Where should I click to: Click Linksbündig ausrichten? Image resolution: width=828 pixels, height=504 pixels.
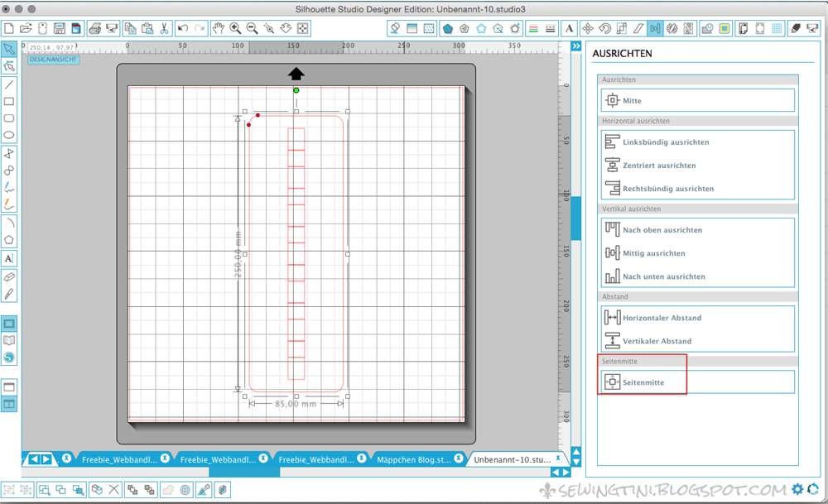pos(697,142)
